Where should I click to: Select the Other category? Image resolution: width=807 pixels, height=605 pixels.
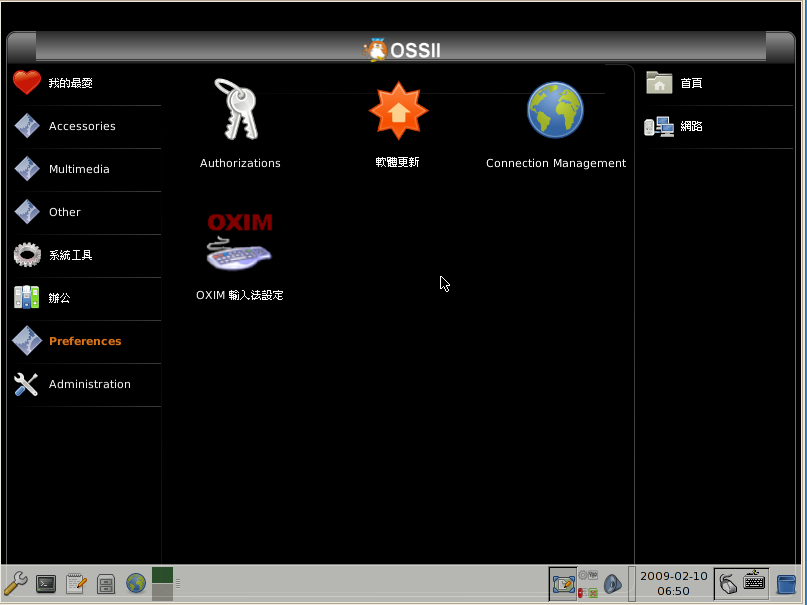[65, 212]
